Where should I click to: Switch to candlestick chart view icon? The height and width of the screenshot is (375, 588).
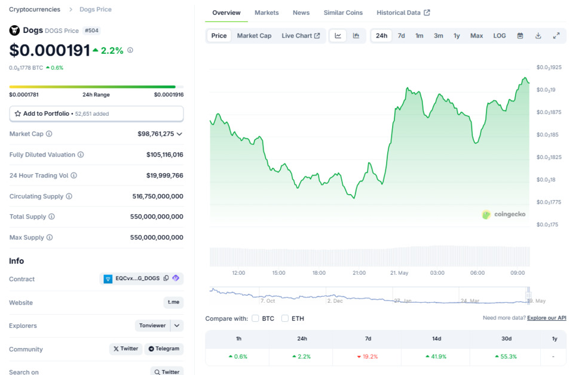click(356, 36)
